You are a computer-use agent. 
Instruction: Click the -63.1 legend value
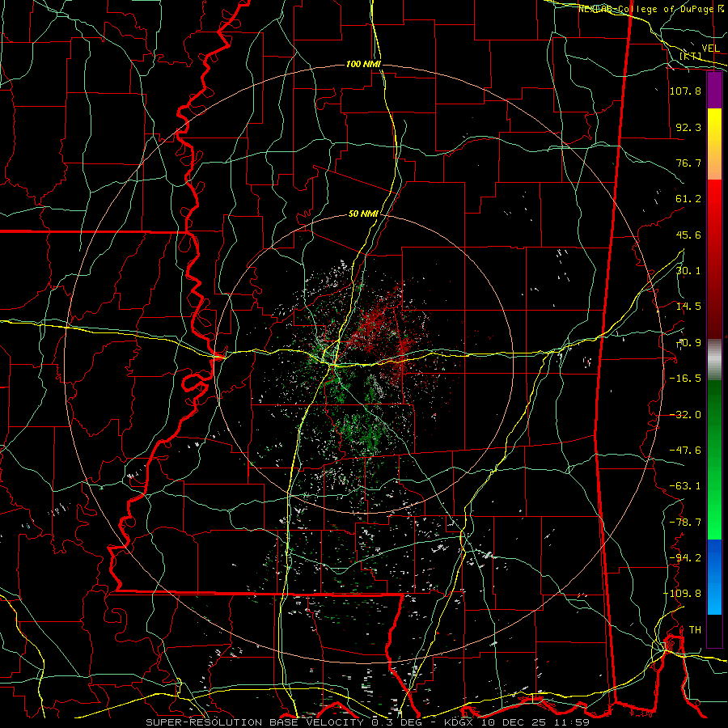click(685, 486)
